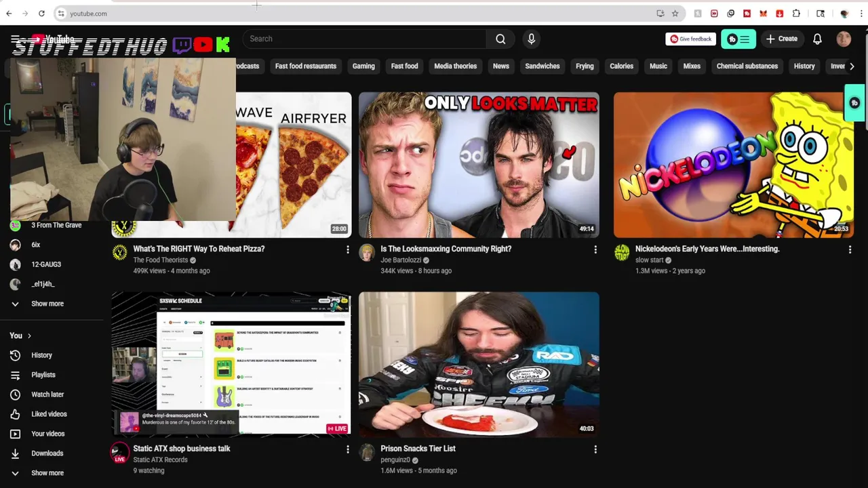The width and height of the screenshot is (868, 488).
Task: Submit search with the magnifying glass button
Action: [x=500, y=39]
